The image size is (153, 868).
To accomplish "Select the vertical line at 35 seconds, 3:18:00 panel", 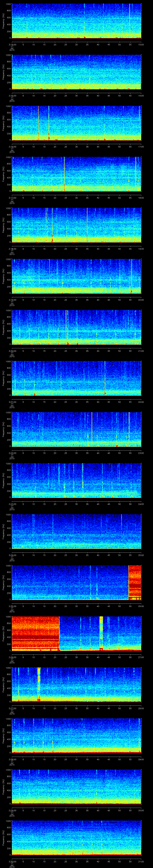I will click(x=87, y=225).
